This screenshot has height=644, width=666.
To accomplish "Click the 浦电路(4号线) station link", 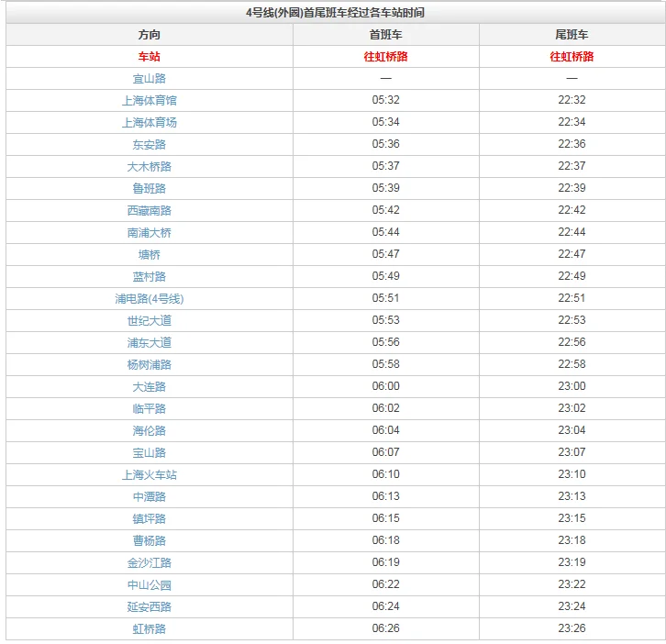I will pos(149,299).
